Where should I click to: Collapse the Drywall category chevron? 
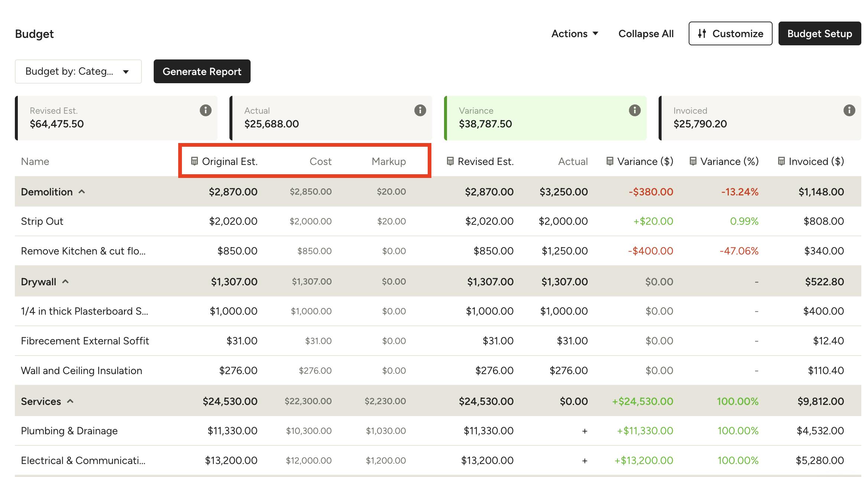coord(66,282)
